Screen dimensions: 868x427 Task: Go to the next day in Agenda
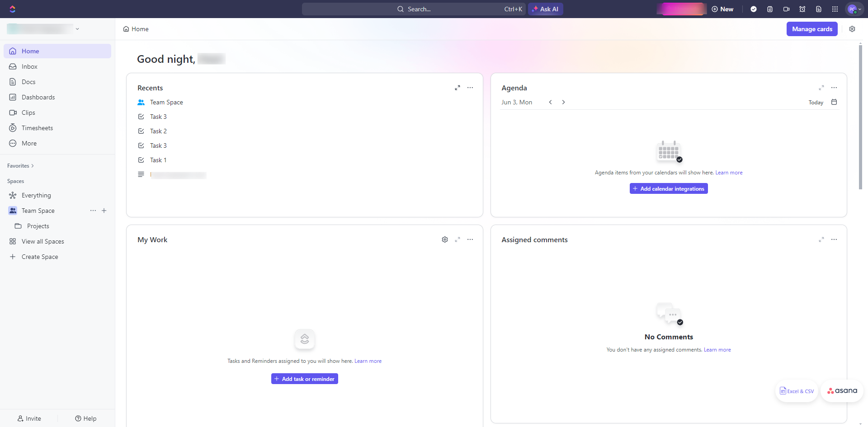coord(563,102)
